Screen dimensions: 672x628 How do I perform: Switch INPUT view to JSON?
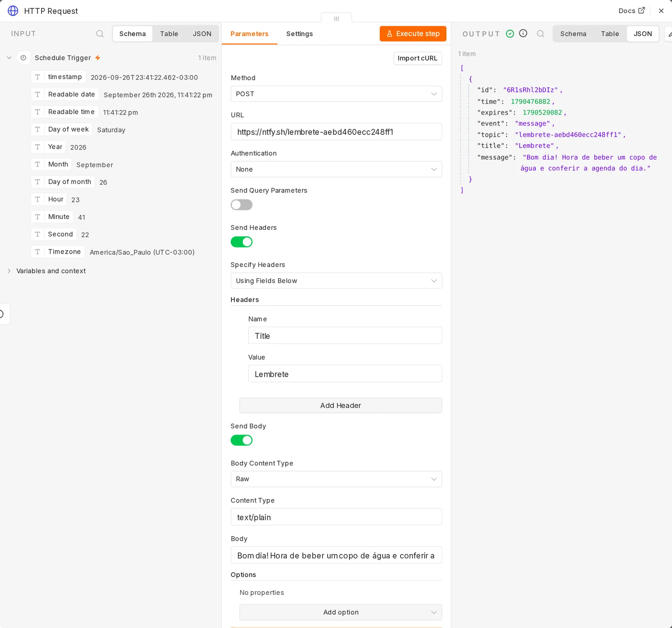[202, 34]
